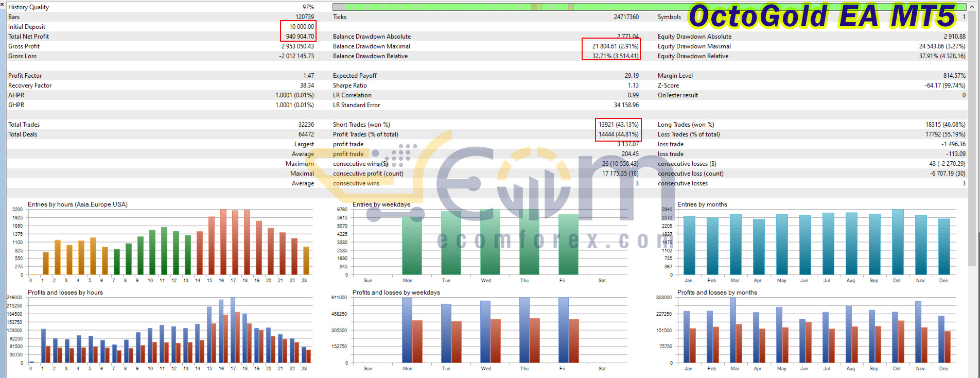
Task: Click the Balance Drawdown Absolute label
Action: 372,37
